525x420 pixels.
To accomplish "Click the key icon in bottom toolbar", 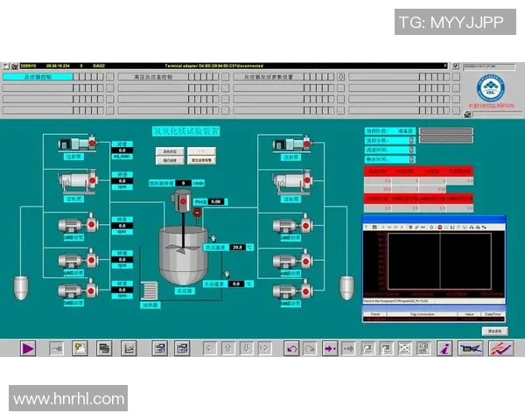I will pyautogui.click(x=56, y=348).
